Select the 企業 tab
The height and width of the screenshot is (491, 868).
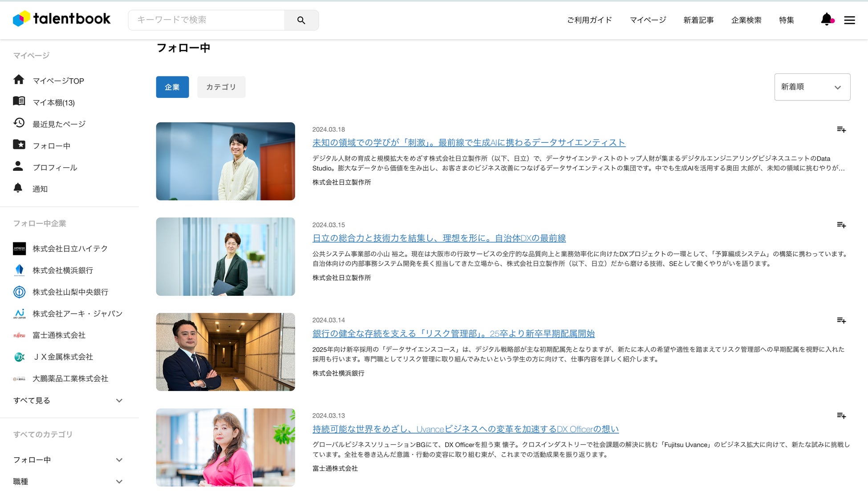[172, 87]
